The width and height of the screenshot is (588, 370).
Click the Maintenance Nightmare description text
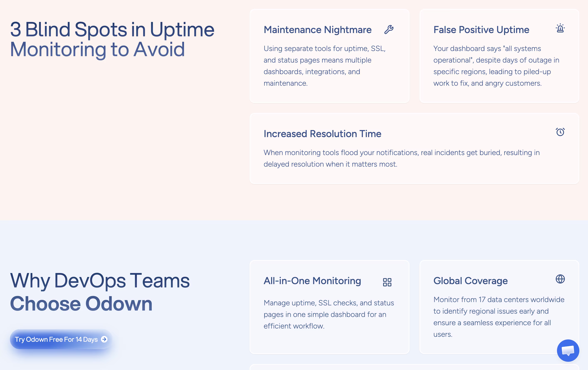324,66
